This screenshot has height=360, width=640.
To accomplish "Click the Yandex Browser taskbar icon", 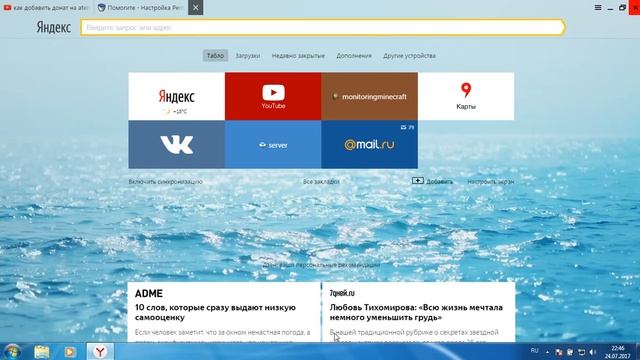I will [100, 351].
